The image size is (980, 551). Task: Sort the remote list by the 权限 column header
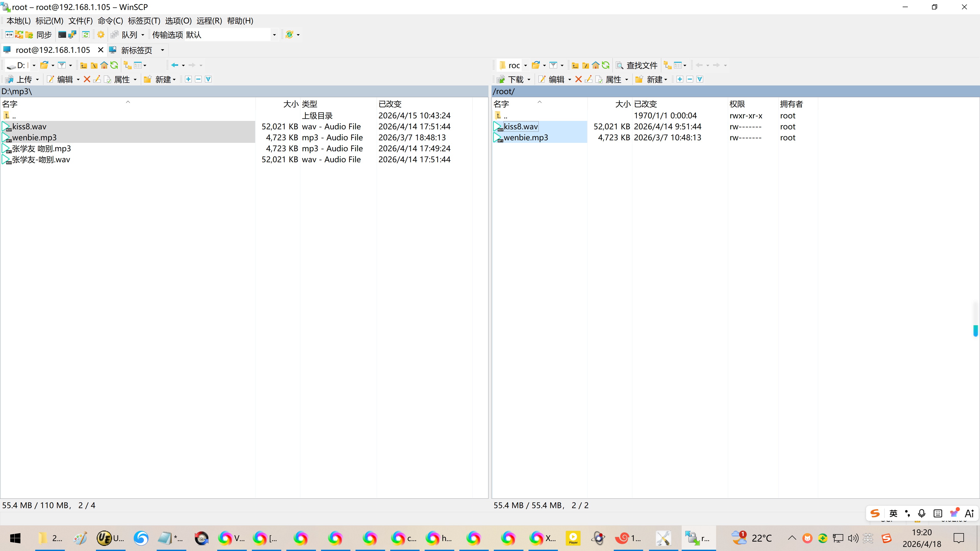[x=737, y=104]
